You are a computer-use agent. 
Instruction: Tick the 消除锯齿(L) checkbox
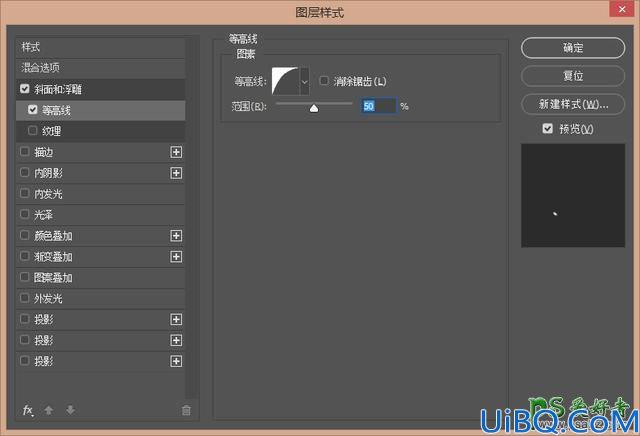[324, 80]
